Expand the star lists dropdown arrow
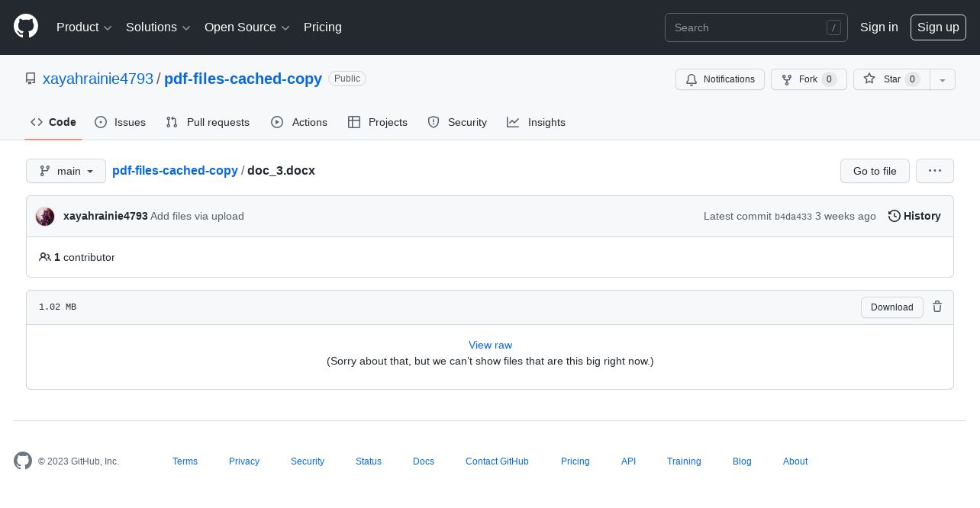Image resolution: width=980 pixels, height=508 pixels. (x=943, y=79)
